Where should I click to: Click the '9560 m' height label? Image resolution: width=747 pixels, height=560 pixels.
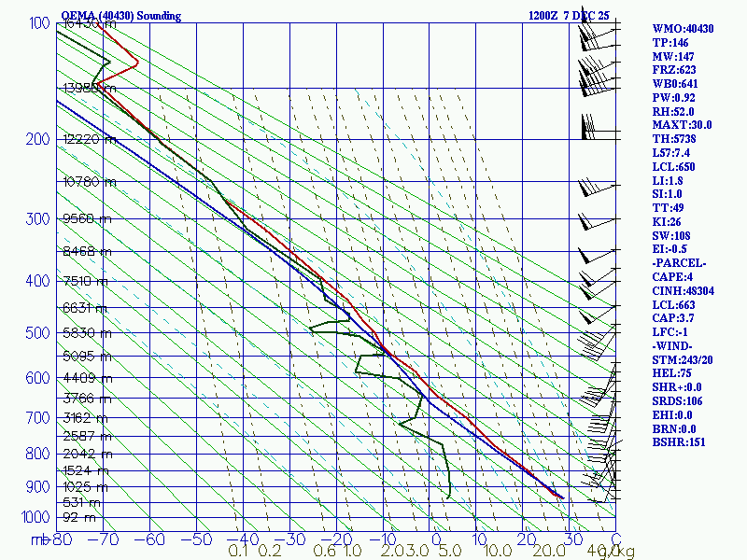tap(87, 218)
